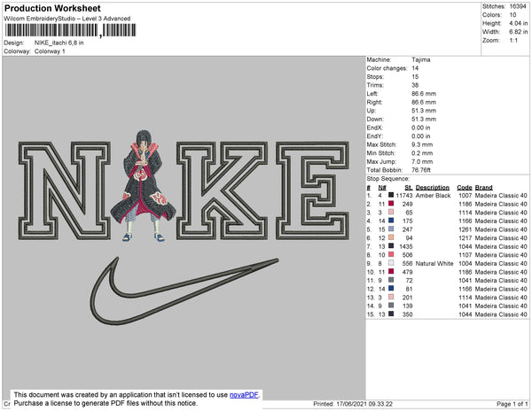This screenshot has width=532, height=411.
Task: Select the Max Stitch value 9.3 mm
Action: tap(422, 144)
